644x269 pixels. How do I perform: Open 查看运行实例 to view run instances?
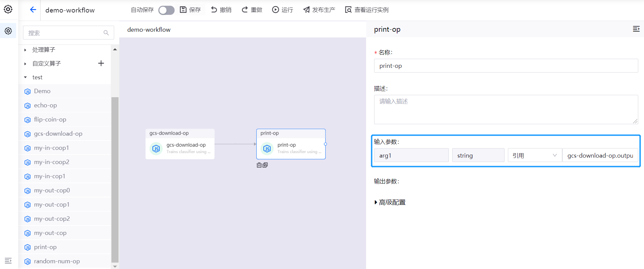click(x=367, y=10)
